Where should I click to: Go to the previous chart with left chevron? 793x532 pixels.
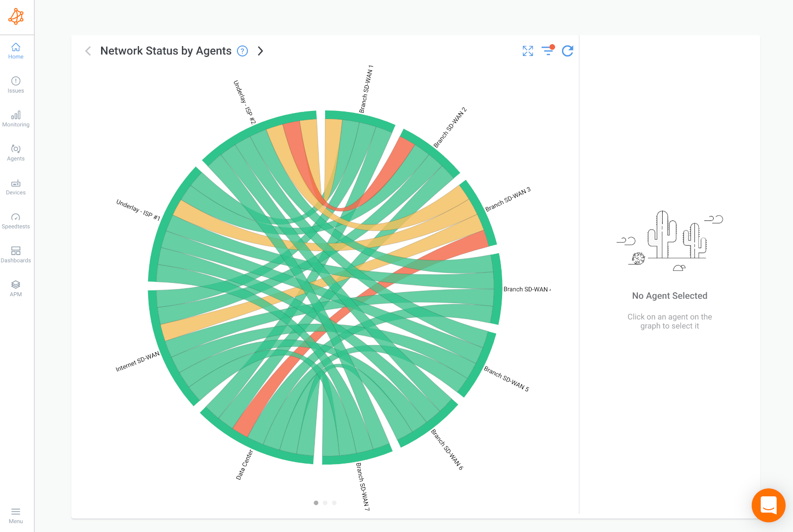[88, 51]
